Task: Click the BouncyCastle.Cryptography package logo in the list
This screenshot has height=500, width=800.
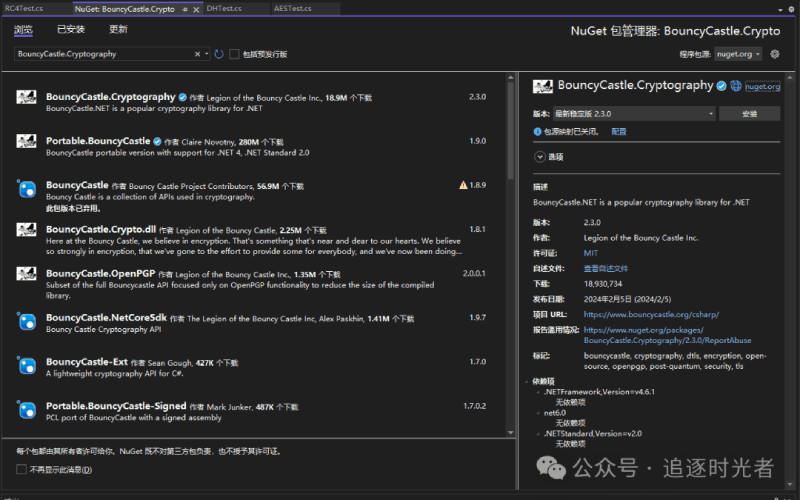Action: point(26,97)
